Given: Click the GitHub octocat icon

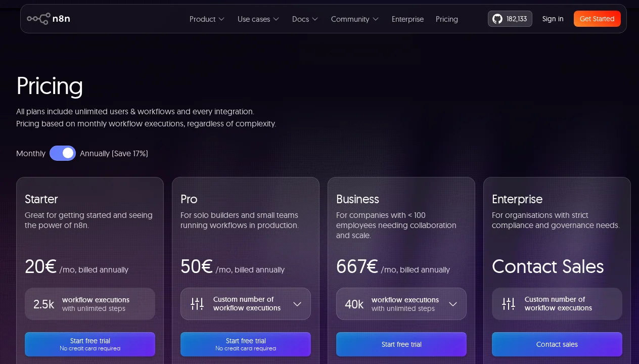Looking at the screenshot, I should [497, 19].
